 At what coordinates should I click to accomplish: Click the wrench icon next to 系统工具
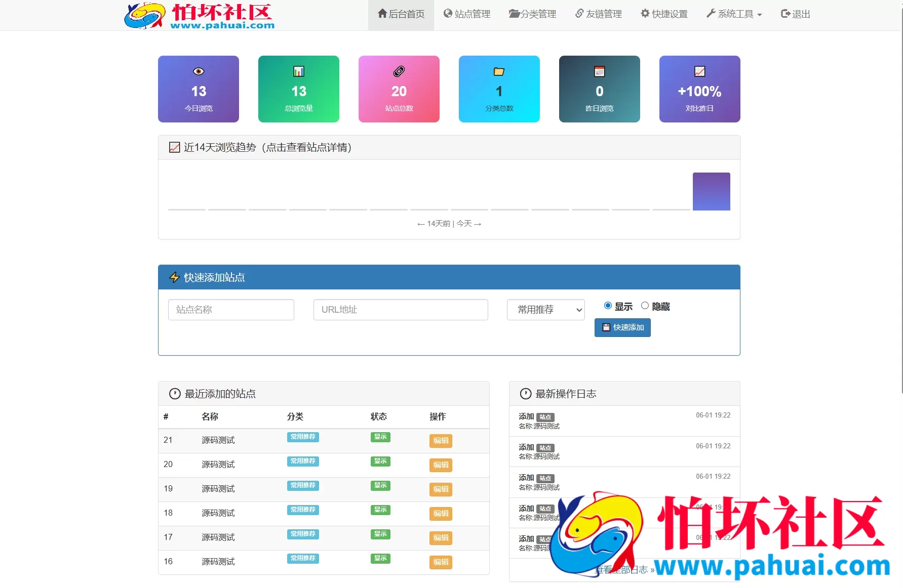click(x=711, y=14)
